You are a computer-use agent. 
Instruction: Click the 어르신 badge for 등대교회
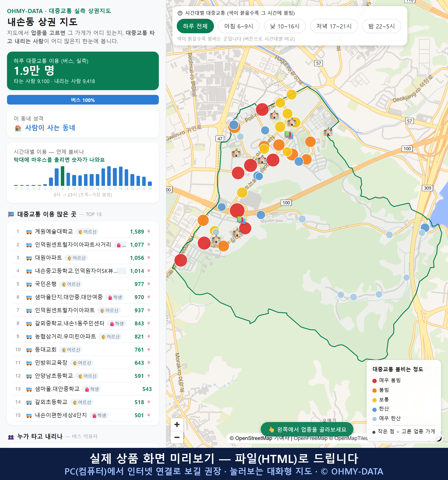tap(71, 350)
